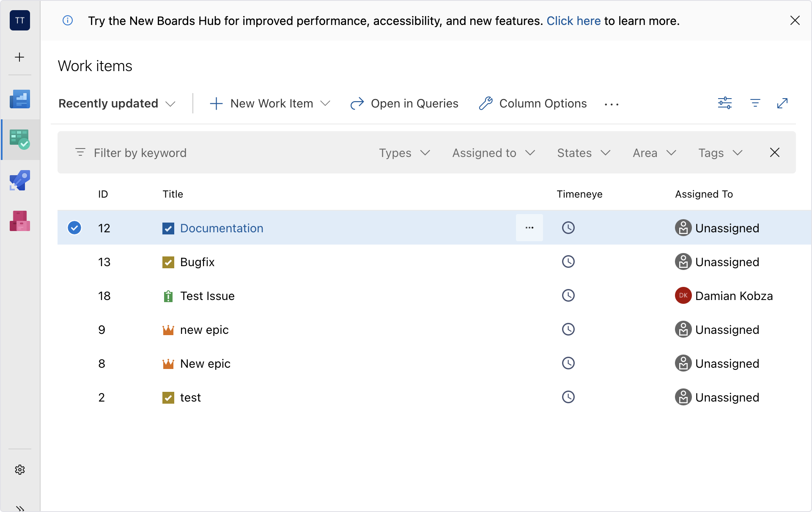812x512 pixels.
Task: Expand the New Work Item dropdown chevron
Action: click(x=325, y=103)
